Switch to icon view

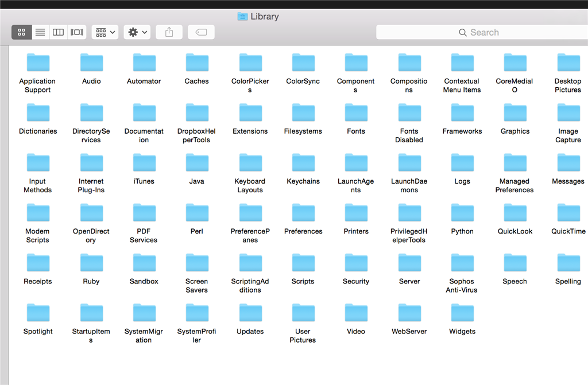coord(21,32)
